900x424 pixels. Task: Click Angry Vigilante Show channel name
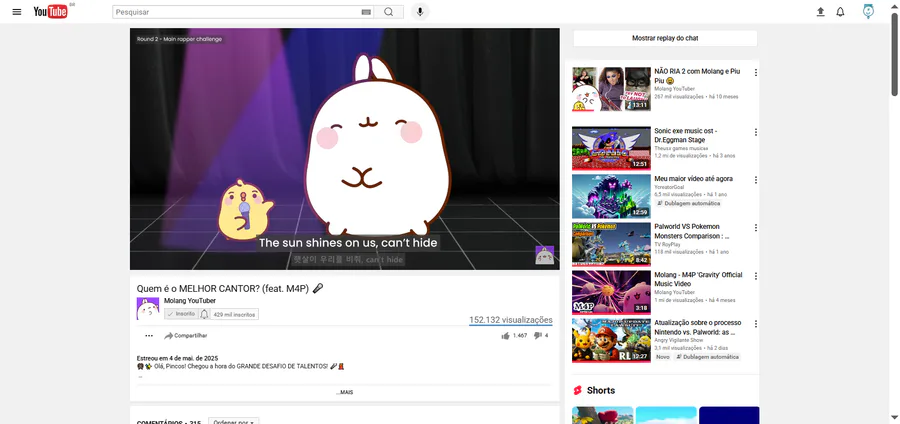tap(679, 340)
